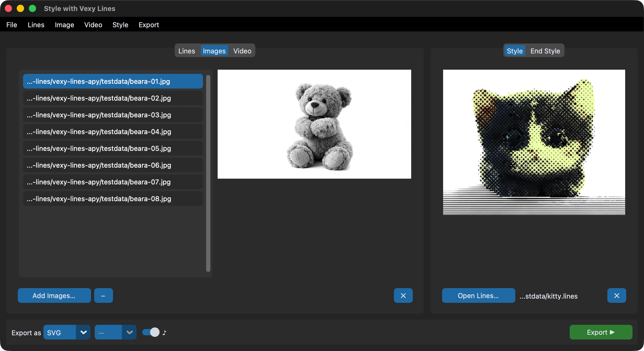Toggle the sound switch in the export bar
Viewport: 644px width, 351px height.
[151, 332]
